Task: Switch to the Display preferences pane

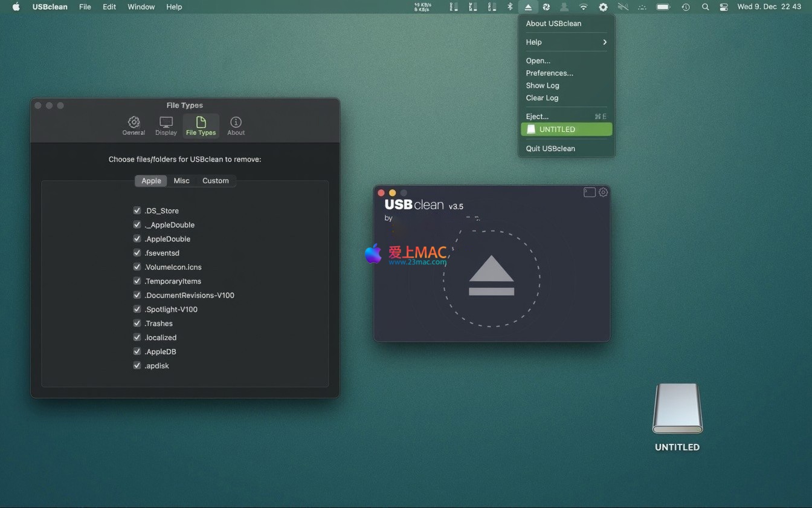Action: (x=166, y=126)
